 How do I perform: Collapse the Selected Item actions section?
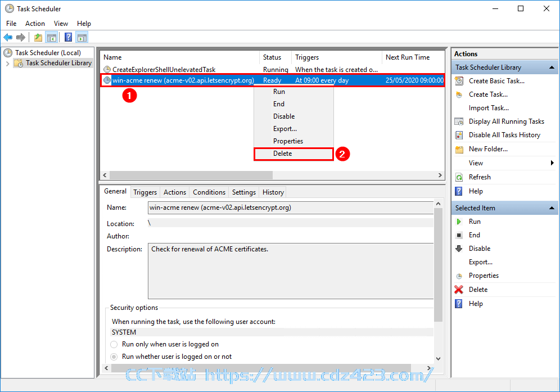pyautogui.click(x=552, y=208)
